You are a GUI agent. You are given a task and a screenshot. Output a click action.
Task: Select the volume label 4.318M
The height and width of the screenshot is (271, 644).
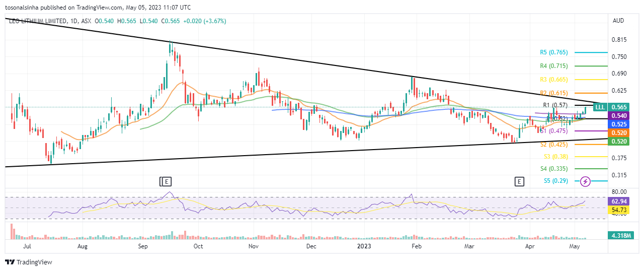click(x=618, y=235)
